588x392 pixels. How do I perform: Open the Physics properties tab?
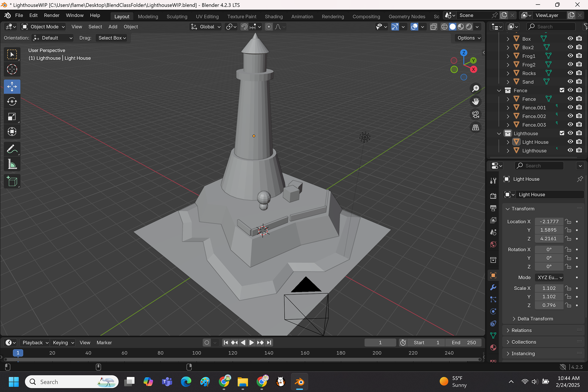[x=493, y=311]
